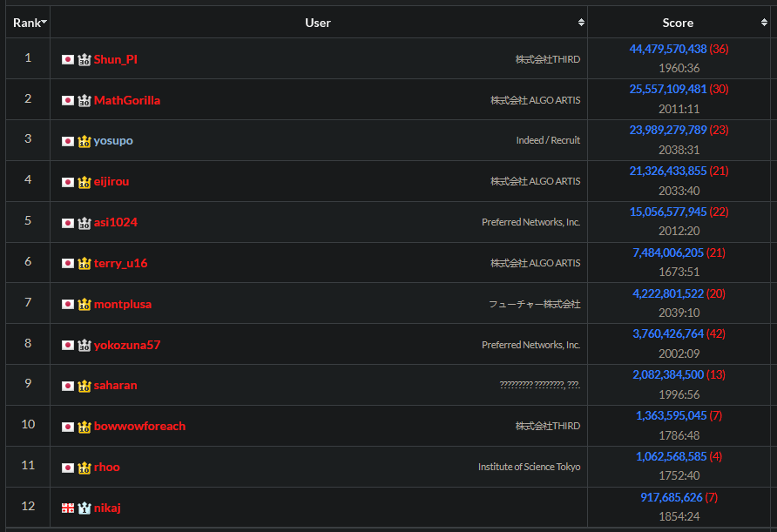Open bowwowforeach user profile
The height and width of the screenshot is (532, 777).
tap(139, 427)
